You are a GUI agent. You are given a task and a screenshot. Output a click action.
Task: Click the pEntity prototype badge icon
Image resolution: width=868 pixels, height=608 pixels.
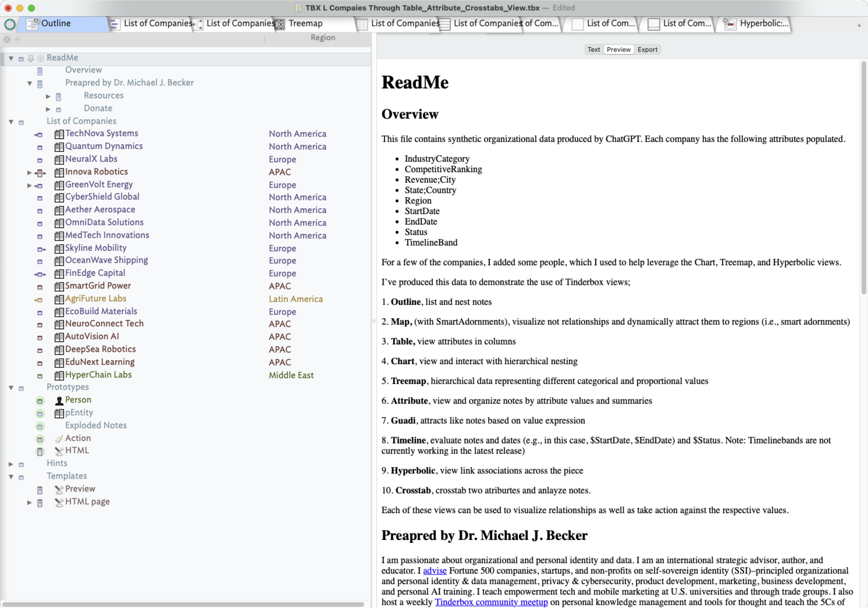tap(59, 413)
